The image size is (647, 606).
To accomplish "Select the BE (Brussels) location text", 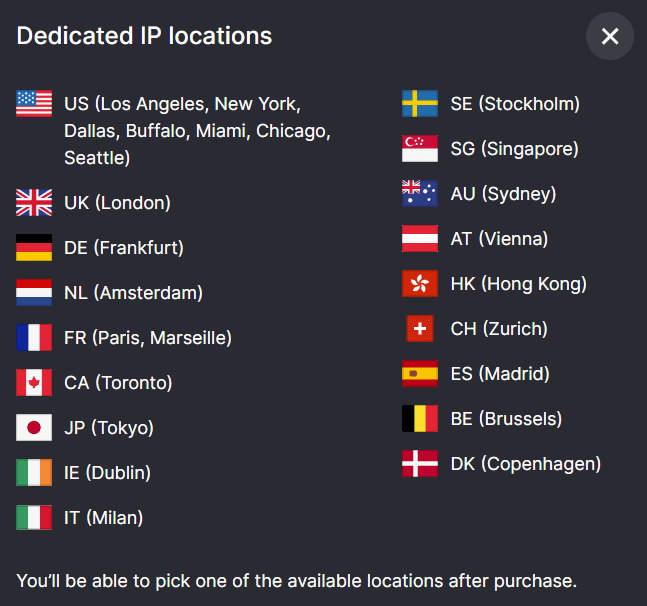I will pyautogui.click(x=506, y=419).
